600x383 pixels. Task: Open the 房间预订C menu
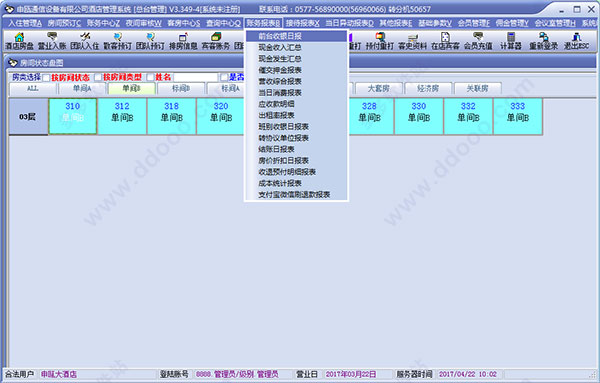pyautogui.click(x=64, y=23)
